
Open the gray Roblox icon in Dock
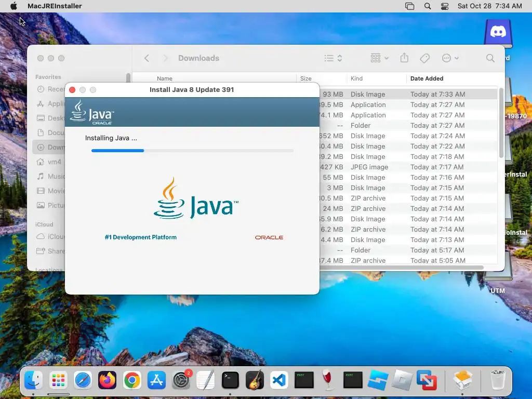pyautogui.click(x=402, y=380)
